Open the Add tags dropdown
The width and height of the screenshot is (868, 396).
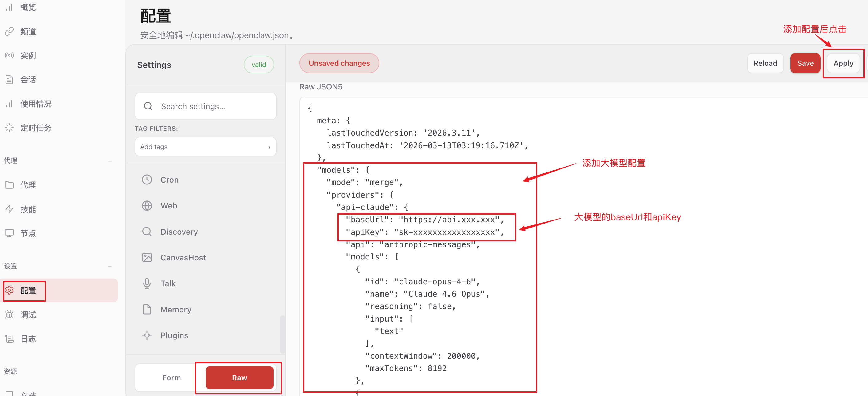coord(205,147)
